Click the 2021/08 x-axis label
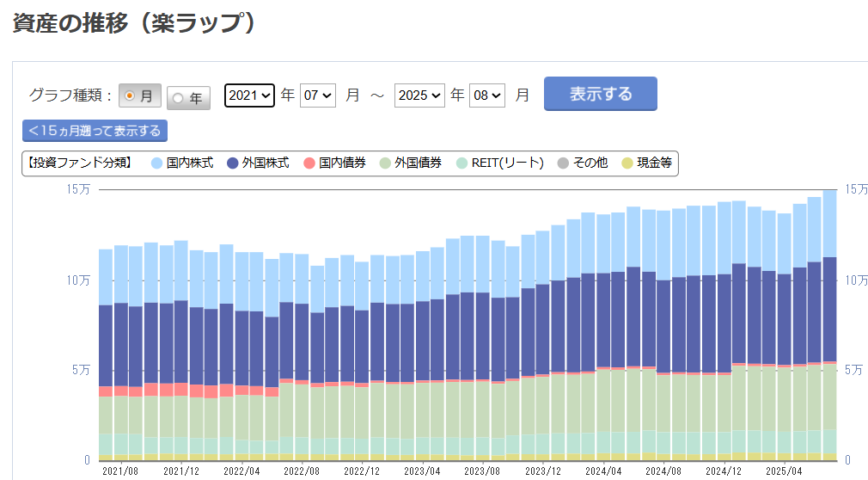Viewport: 868px width, 480px height. click(x=120, y=471)
